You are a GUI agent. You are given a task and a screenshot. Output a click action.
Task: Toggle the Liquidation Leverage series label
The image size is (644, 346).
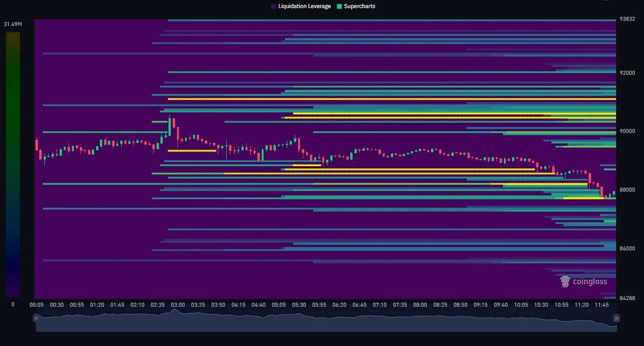click(304, 6)
